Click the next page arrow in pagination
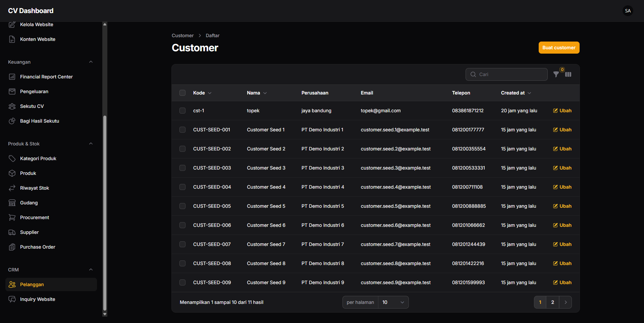The width and height of the screenshot is (644, 323). (566, 302)
